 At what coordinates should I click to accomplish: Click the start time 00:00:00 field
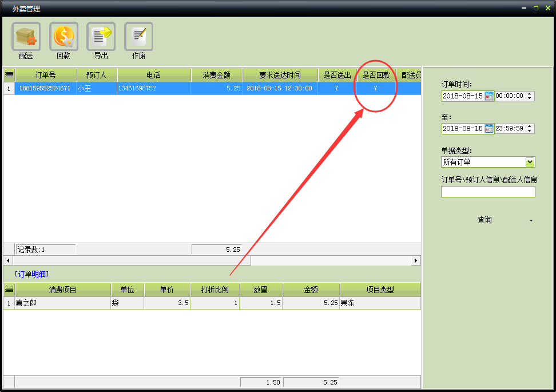click(510, 96)
